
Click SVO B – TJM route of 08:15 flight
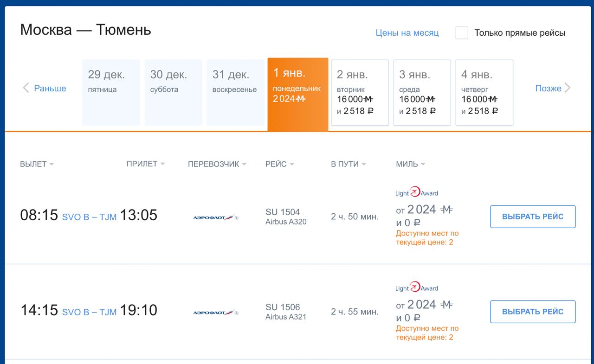pyautogui.click(x=89, y=217)
